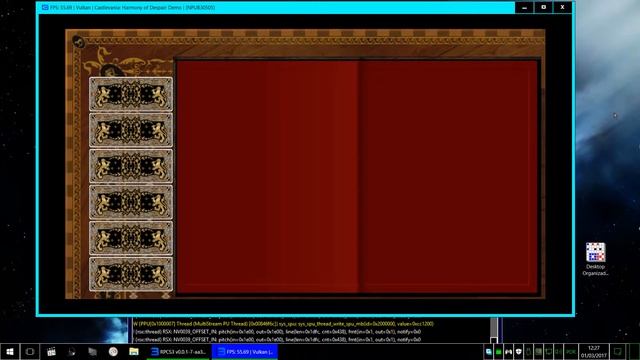Select the sixth lion crest menu panel
Screen dimensions: 640x360
click(131, 274)
